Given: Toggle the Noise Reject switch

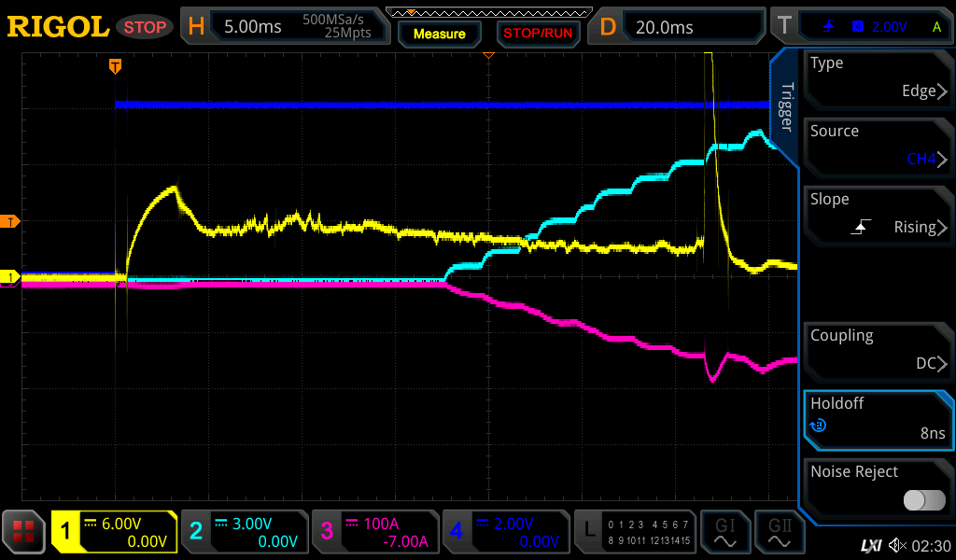Looking at the screenshot, I should tap(923, 500).
